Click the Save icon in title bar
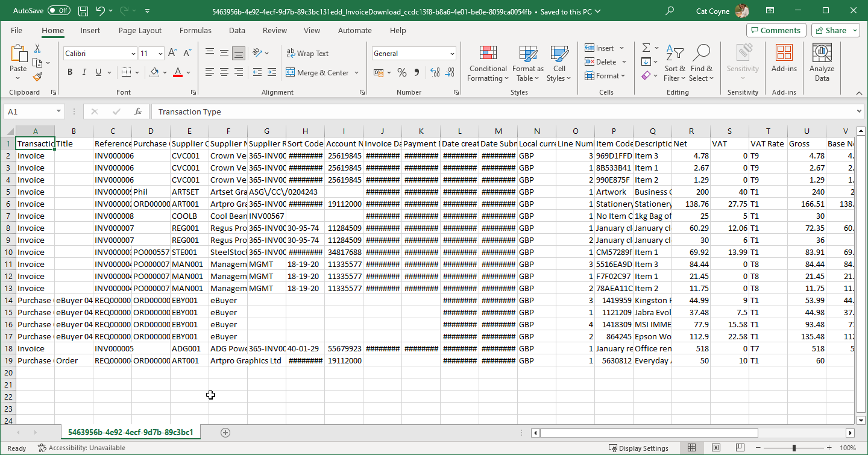Screen dimensions: 868x455 click(83, 11)
